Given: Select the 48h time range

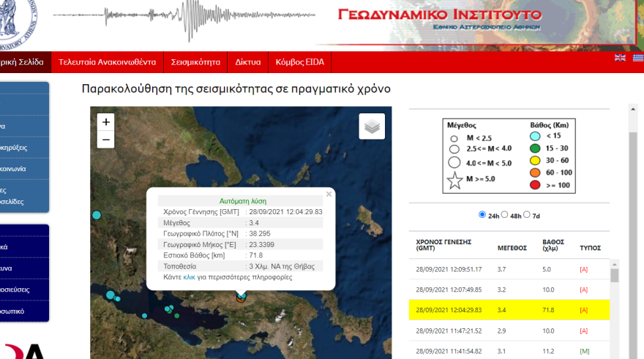Looking at the screenshot, I should click(x=504, y=214).
